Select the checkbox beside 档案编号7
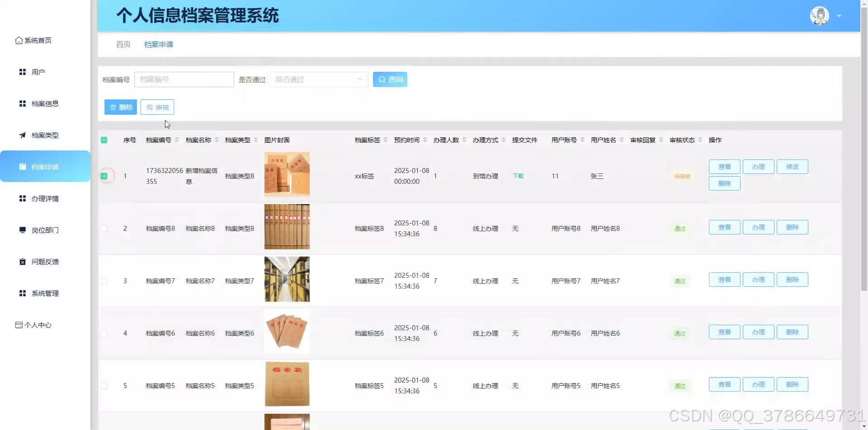 tap(104, 280)
